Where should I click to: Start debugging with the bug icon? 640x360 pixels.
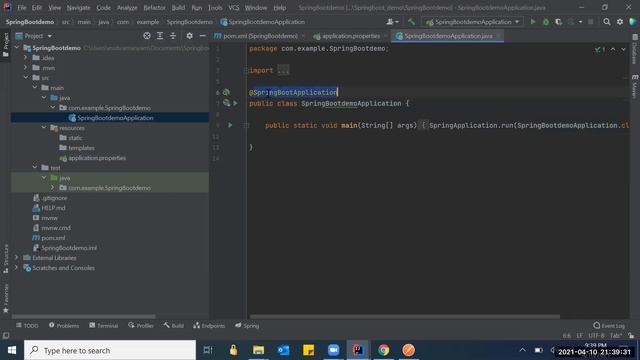click(x=546, y=22)
